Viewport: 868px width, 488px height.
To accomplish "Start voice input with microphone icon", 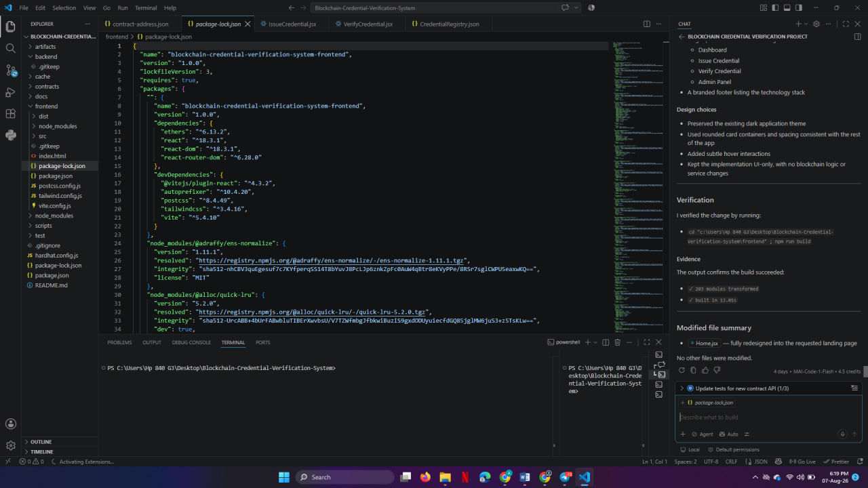I will tap(842, 434).
